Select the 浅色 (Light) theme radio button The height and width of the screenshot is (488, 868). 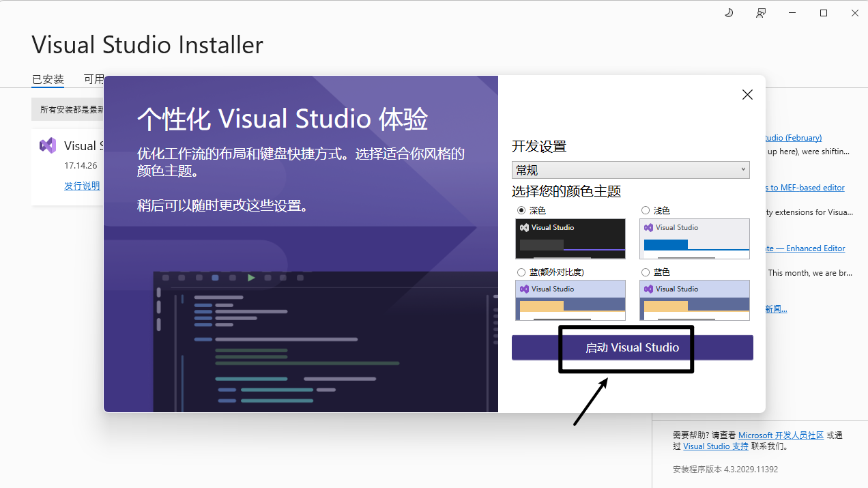646,210
